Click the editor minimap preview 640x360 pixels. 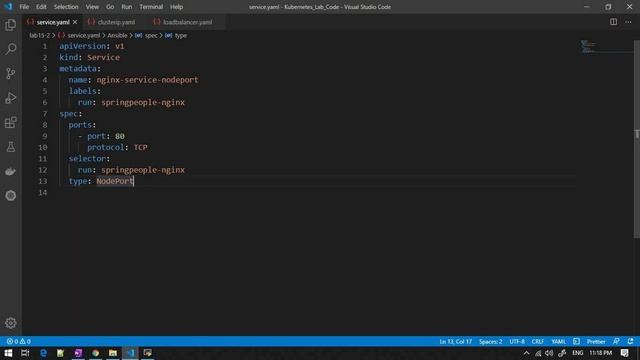click(607, 47)
